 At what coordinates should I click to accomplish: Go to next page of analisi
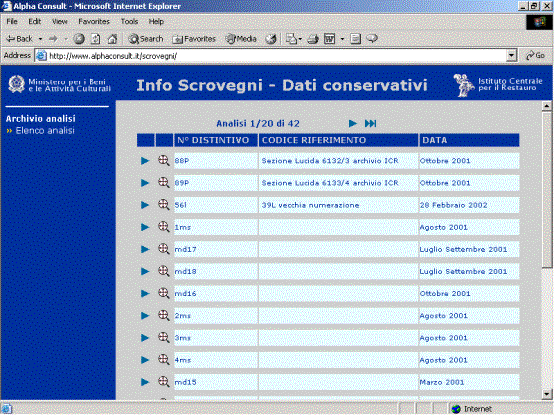pos(352,123)
